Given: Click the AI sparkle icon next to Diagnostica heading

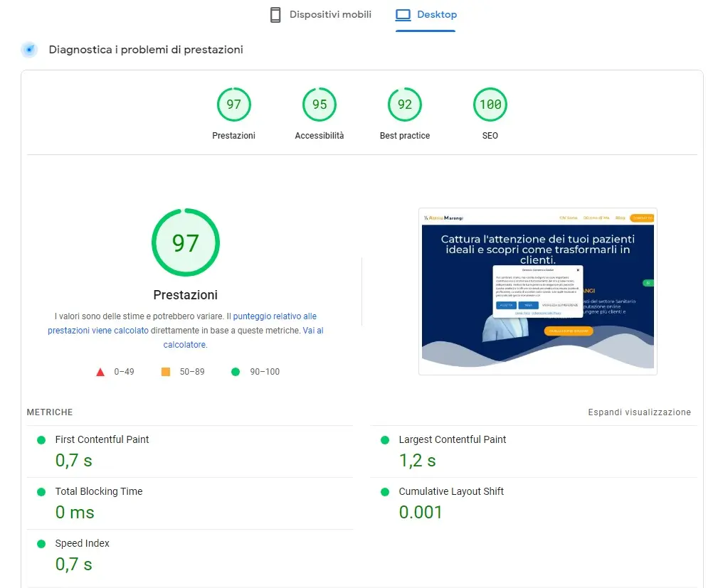Looking at the screenshot, I should 28,49.
